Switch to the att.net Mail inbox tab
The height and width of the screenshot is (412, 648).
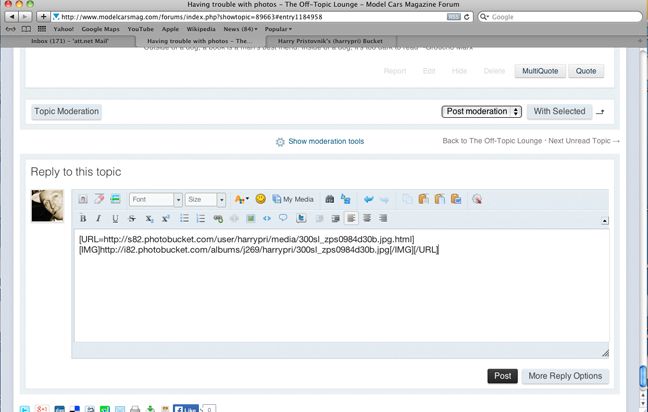coord(69,41)
